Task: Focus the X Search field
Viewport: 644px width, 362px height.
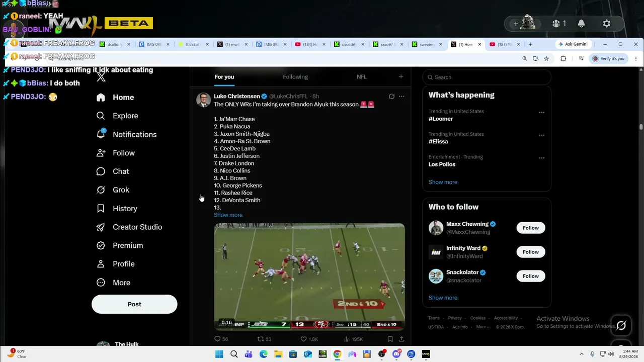Action: tap(487, 77)
